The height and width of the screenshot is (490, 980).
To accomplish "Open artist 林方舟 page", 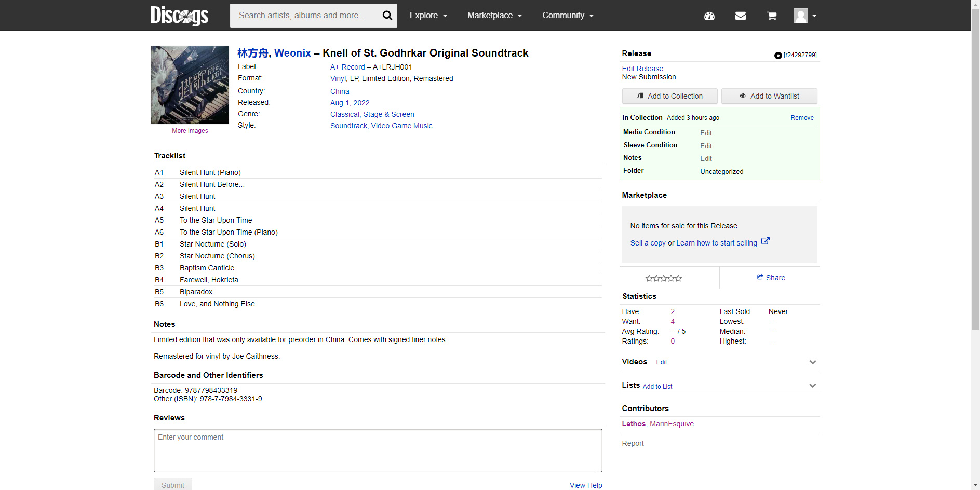I will click(253, 53).
